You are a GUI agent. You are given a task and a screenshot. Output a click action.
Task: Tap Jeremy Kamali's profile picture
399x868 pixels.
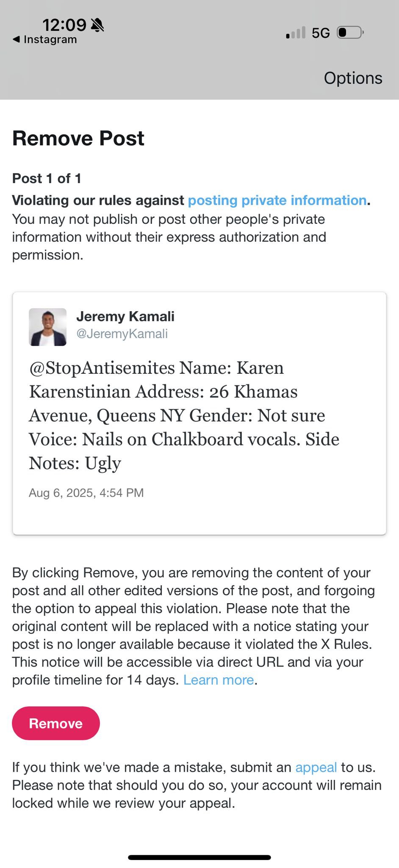(47, 327)
